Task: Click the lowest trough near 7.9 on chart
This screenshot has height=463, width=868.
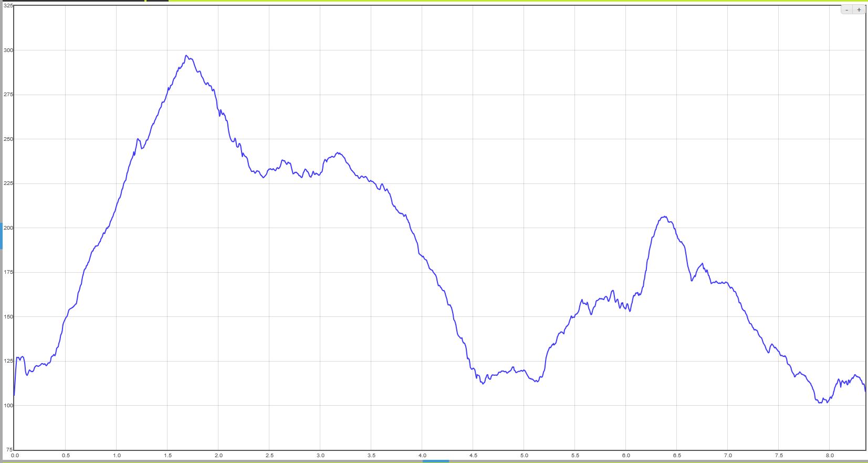Action: click(820, 403)
